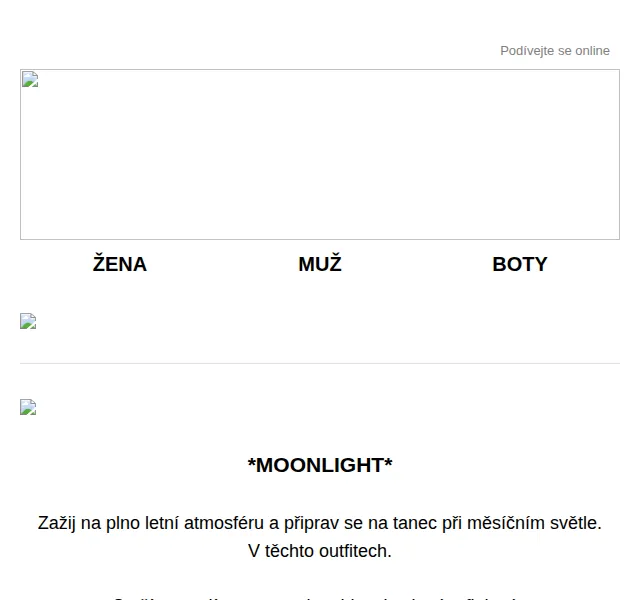Open the 'Podívejte se online' link
The height and width of the screenshot is (600, 640).
(555, 51)
